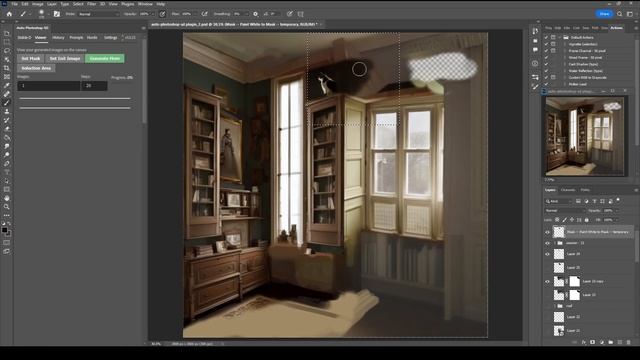Image resolution: width=640 pixels, height=360 pixels.
Task: Open the search icon top right
Action: pyautogui.click(x=620, y=14)
